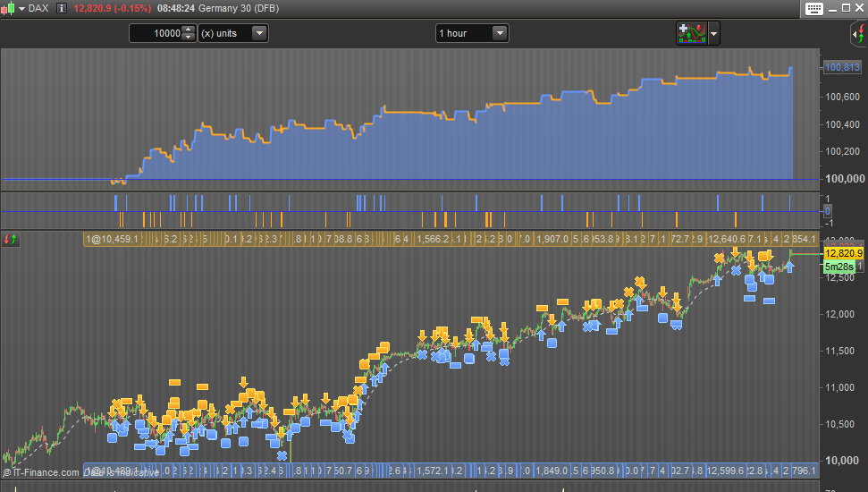Click the yellow 12,820.9 current price label

843,253
